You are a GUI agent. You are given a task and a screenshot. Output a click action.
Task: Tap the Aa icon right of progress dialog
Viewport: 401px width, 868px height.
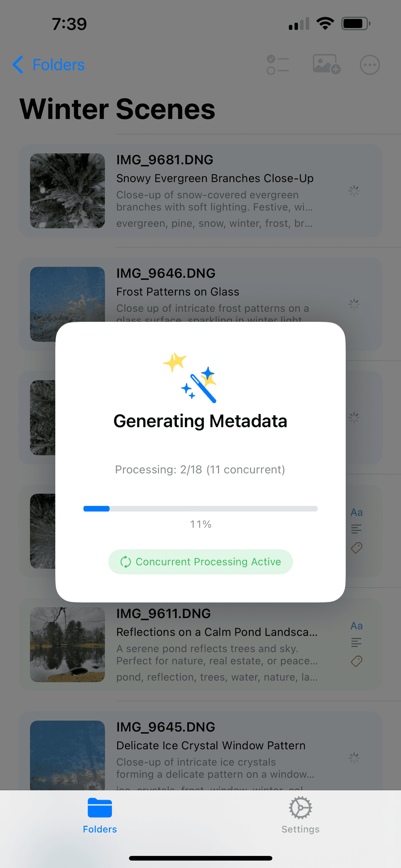coord(356,512)
